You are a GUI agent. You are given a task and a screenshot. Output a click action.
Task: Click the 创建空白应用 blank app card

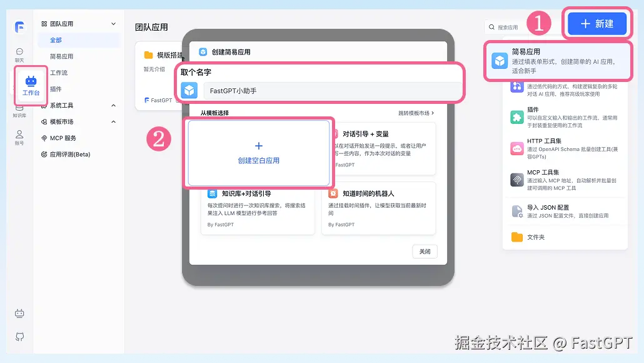click(259, 153)
